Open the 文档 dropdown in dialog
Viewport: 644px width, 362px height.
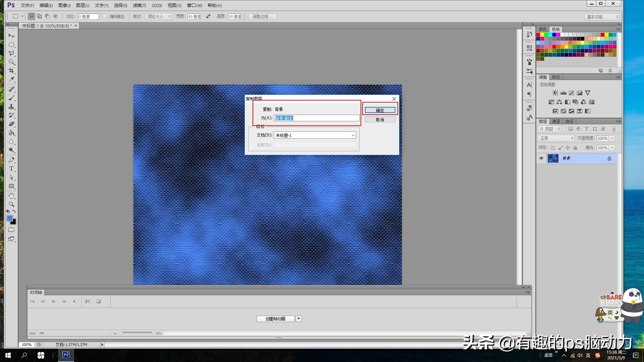tap(315, 135)
